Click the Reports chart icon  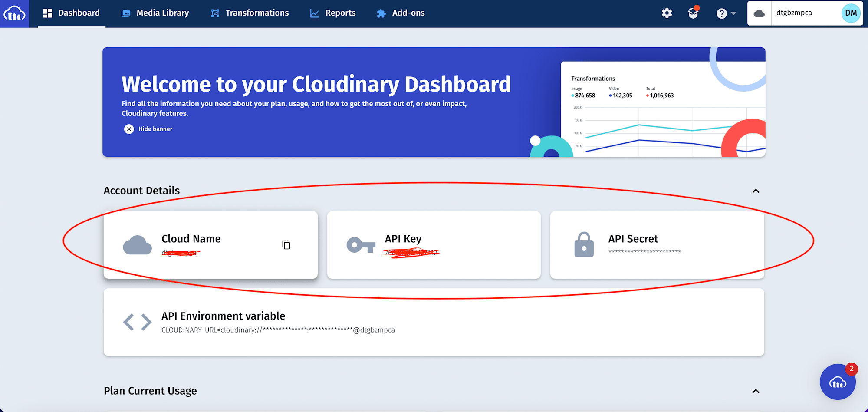point(315,13)
